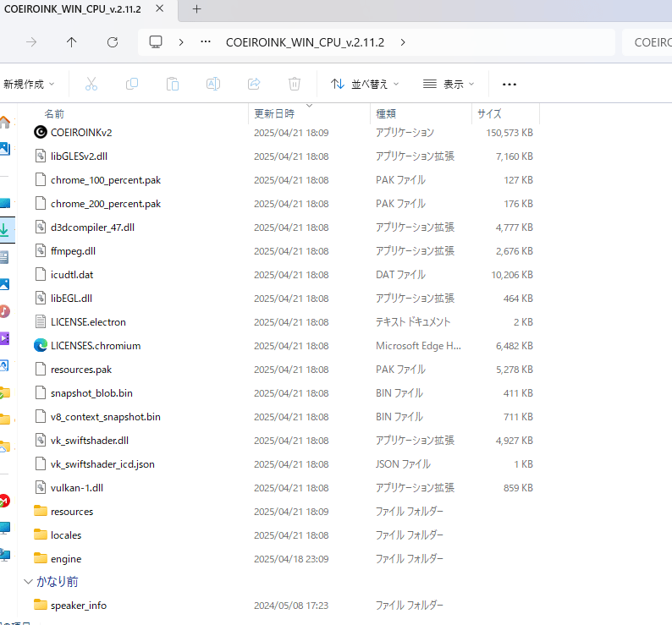Refresh the current folder view
This screenshot has height=625, width=672.
(113, 42)
